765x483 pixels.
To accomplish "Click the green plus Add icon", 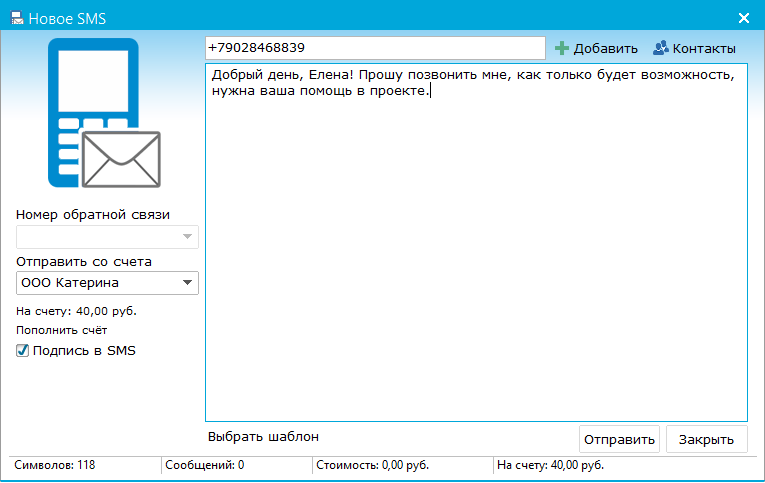I will (x=562, y=48).
